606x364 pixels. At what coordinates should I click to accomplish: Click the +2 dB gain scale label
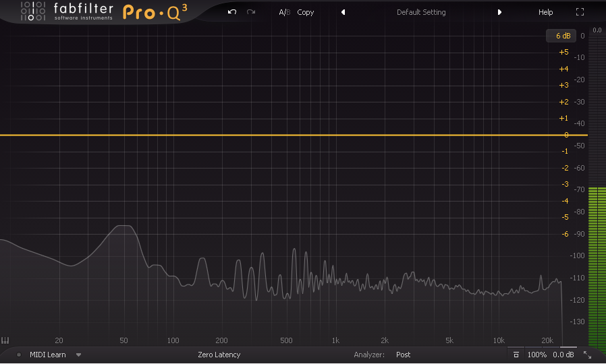tap(563, 102)
